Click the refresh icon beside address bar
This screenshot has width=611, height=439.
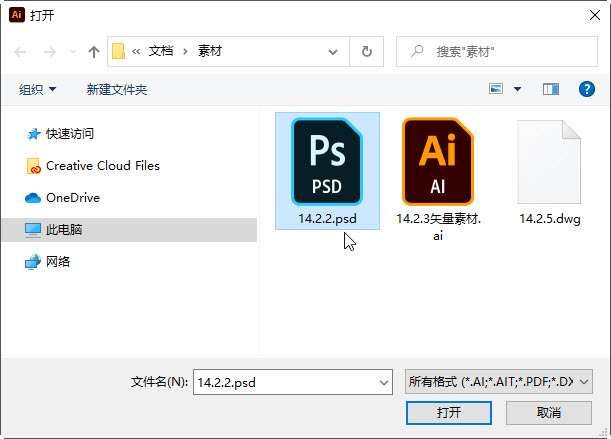point(367,51)
